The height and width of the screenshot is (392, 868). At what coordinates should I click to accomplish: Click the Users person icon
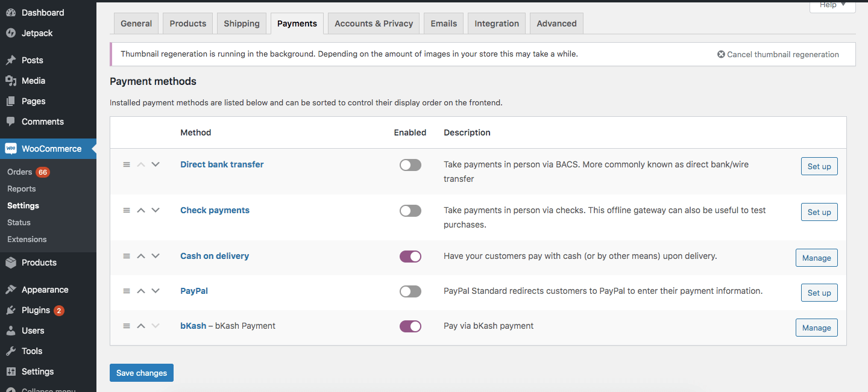point(11,331)
